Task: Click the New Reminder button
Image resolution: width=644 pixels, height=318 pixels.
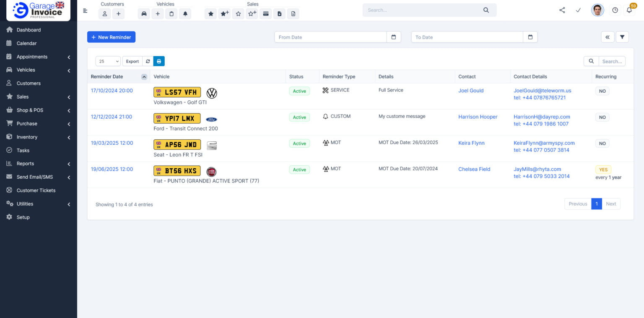Action: (x=111, y=37)
